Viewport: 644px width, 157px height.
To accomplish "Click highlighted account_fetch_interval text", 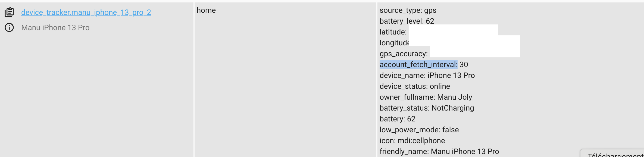I will [418, 64].
